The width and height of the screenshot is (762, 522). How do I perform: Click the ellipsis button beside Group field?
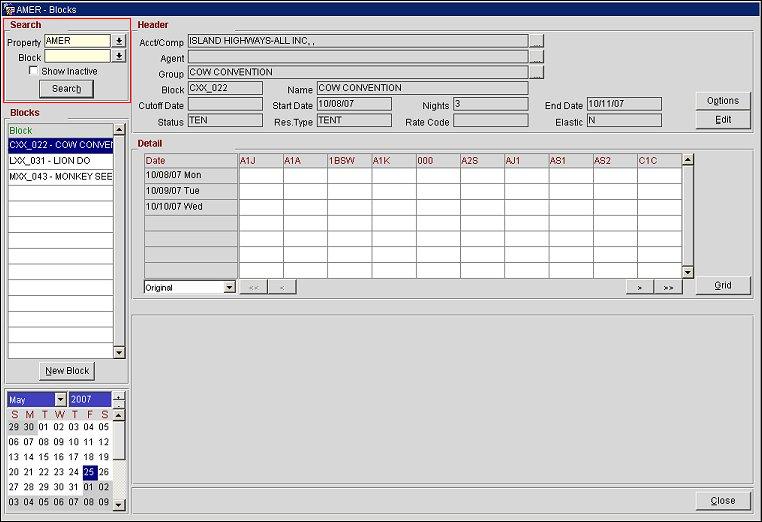537,73
